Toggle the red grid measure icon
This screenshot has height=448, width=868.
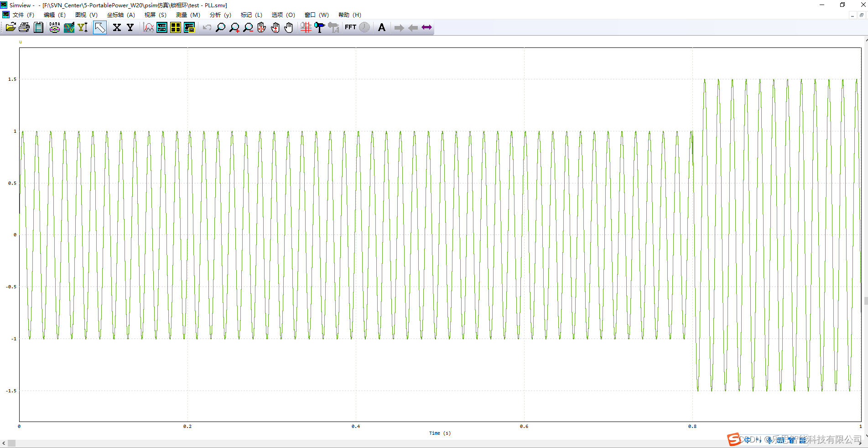pos(306,27)
